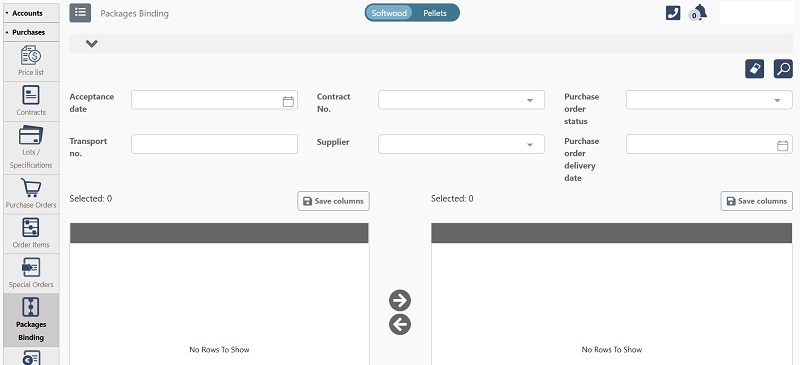Click the phone call icon
The image size is (800, 365).
tap(673, 13)
